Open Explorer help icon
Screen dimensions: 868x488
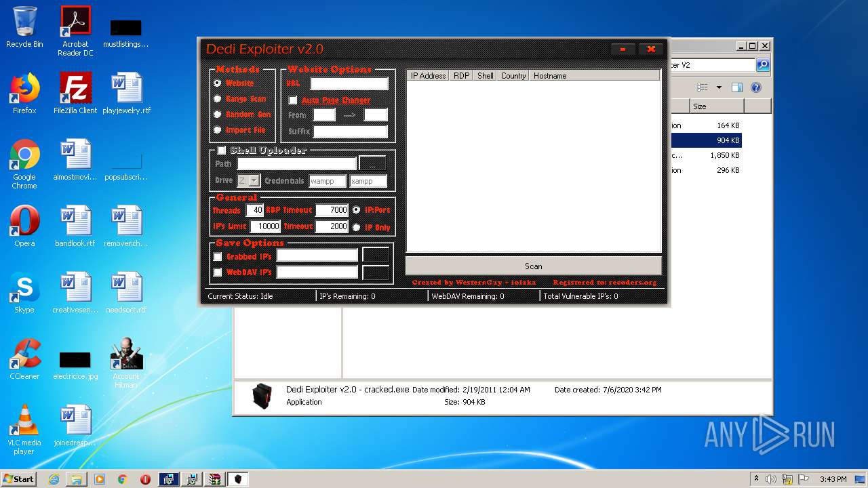[756, 87]
